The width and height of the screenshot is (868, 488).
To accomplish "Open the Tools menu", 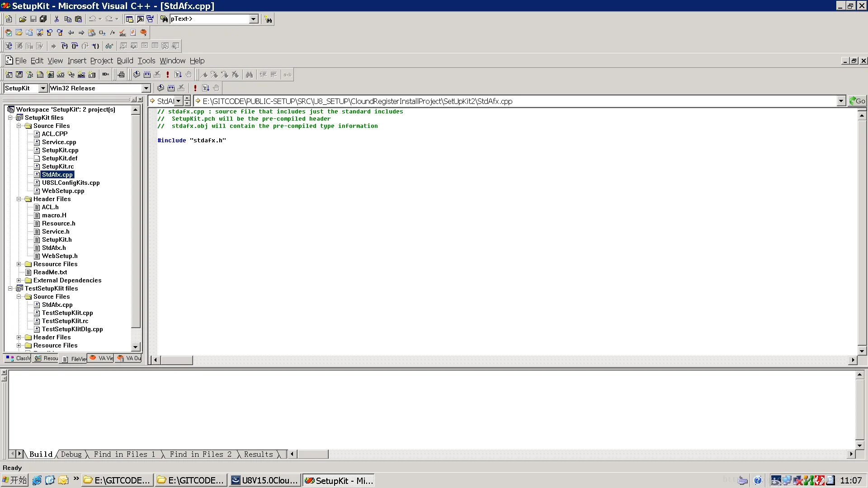I will (x=146, y=61).
